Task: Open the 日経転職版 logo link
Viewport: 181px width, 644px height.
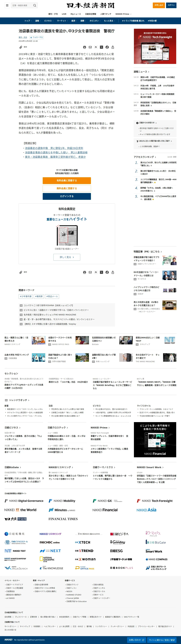Action: click(x=15, y=534)
